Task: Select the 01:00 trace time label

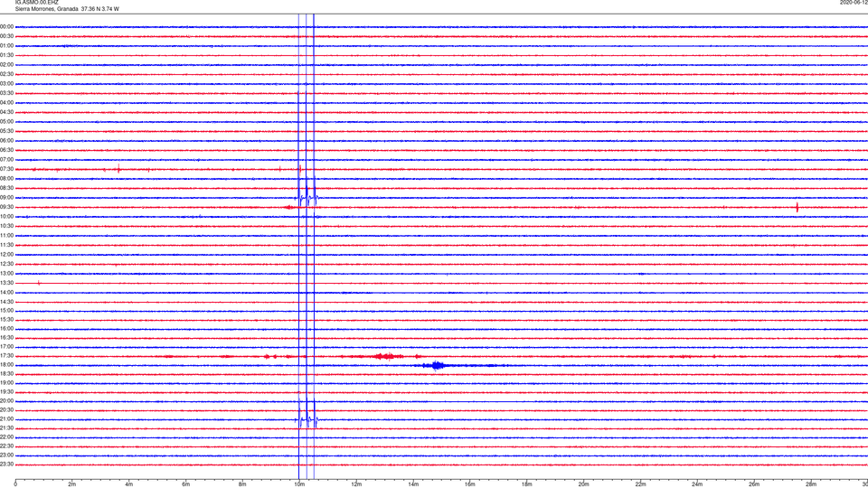Action: pyautogui.click(x=6, y=46)
